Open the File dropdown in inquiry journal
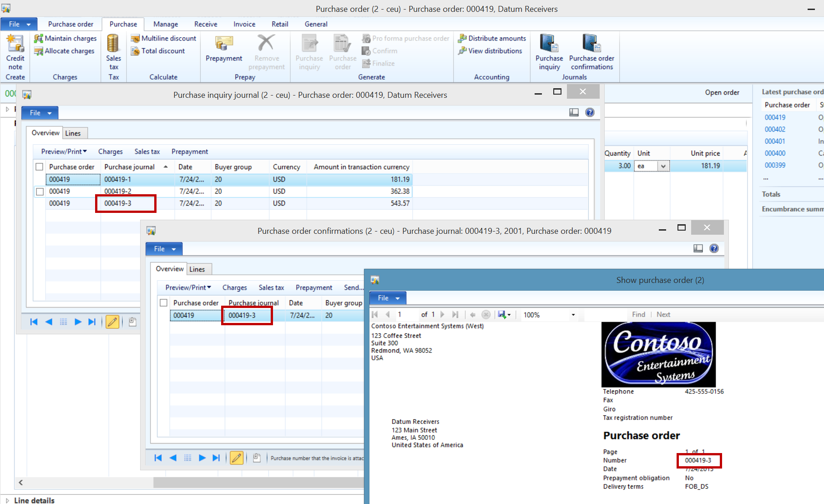This screenshot has width=824, height=504. [x=39, y=112]
